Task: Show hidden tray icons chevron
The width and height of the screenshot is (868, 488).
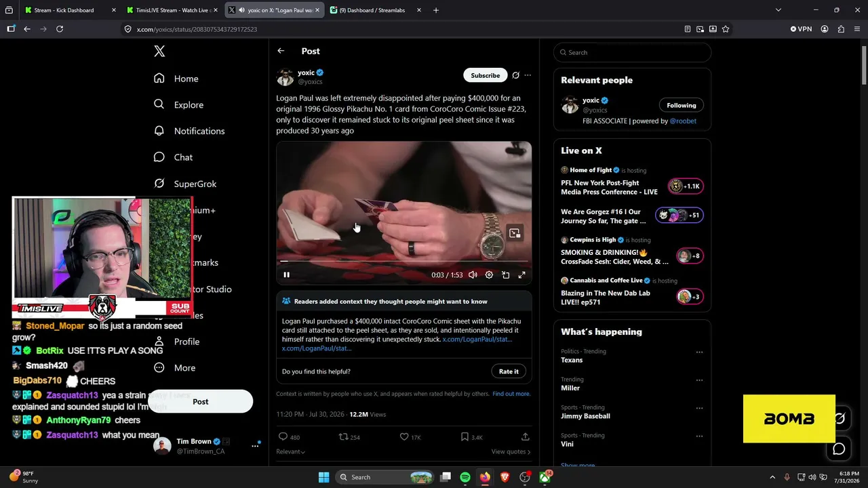Action: [772, 477]
